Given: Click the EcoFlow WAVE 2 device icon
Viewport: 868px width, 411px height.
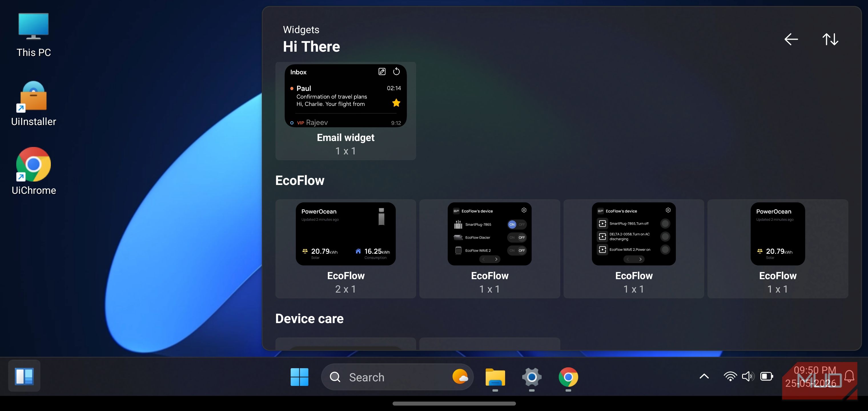Looking at the screenshot, I should pos(458,250).
